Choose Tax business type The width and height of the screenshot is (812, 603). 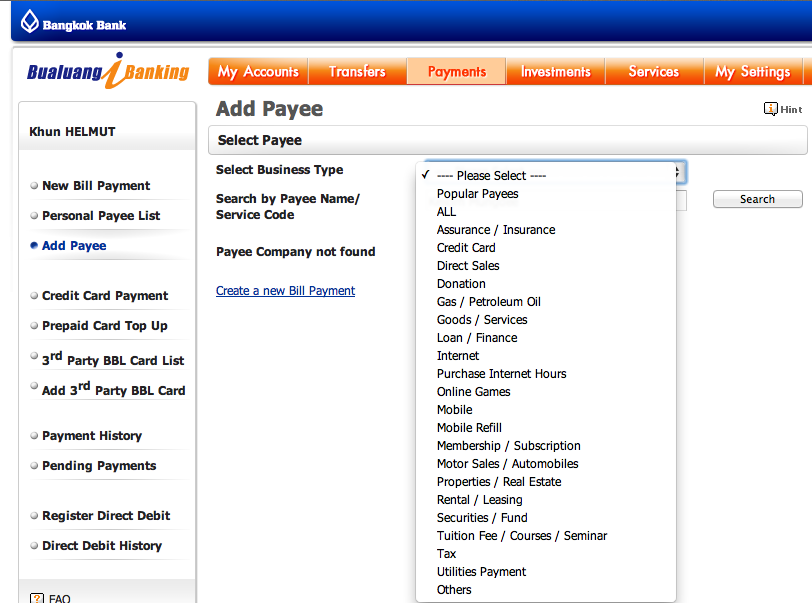click(x=546, y=554)
